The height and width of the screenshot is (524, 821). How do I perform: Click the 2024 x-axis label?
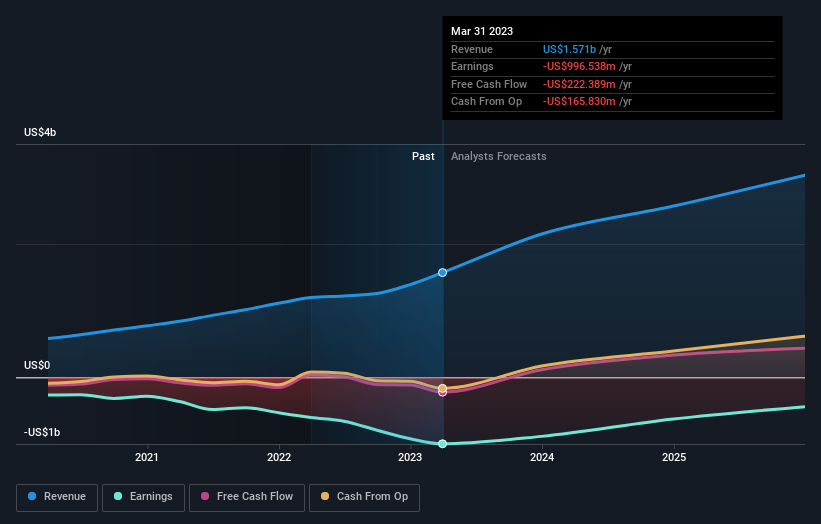click(542, 457)
